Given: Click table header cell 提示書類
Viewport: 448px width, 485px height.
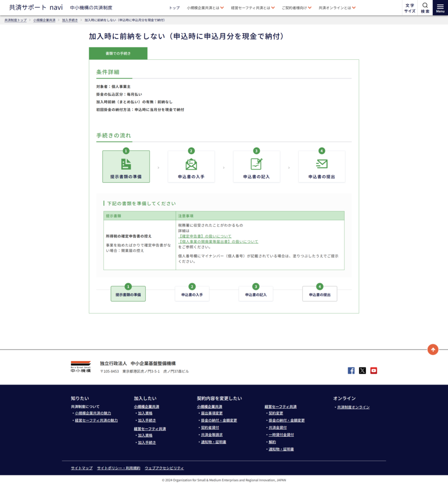Looking at the screenshot, I should point(140,216).
